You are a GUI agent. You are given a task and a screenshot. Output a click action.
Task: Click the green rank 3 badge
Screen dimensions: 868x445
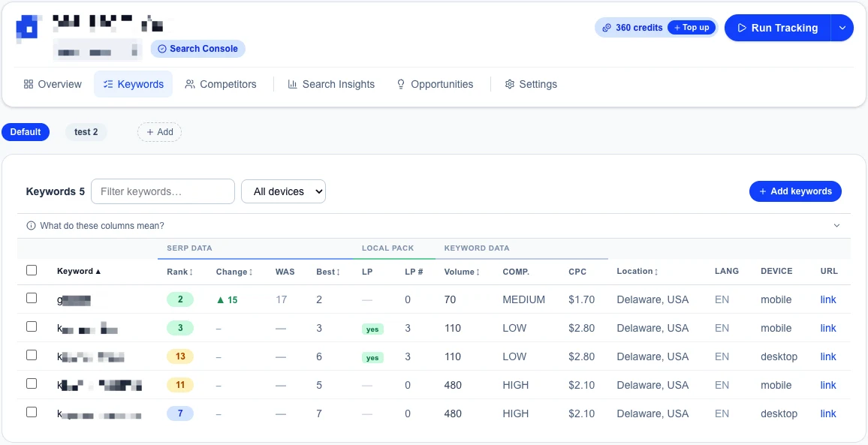tap(180, 328)
